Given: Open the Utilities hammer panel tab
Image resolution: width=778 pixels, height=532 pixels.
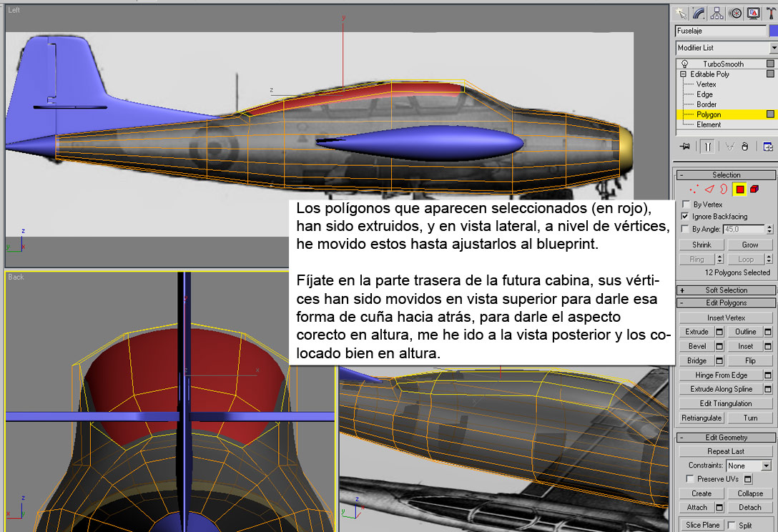Looking at the screenshot, I should point(771,14).
